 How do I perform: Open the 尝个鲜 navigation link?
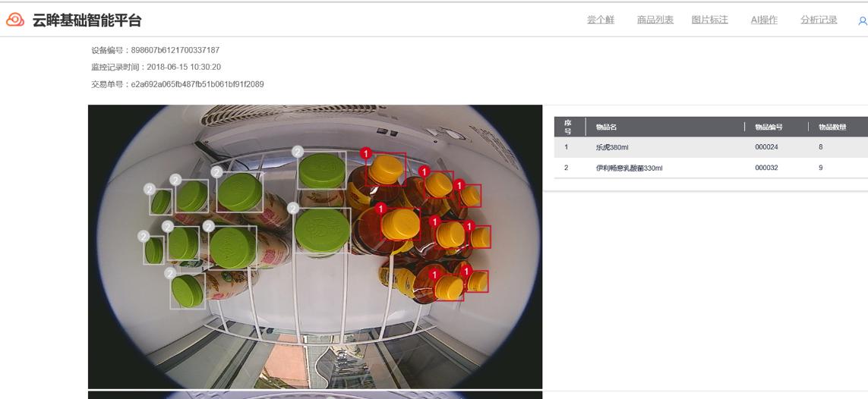[601, 20]
